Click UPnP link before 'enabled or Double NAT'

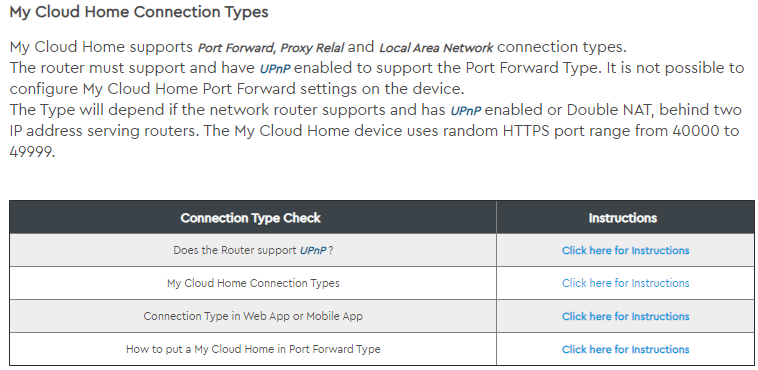pyautogui.click(x=466, y=111)
